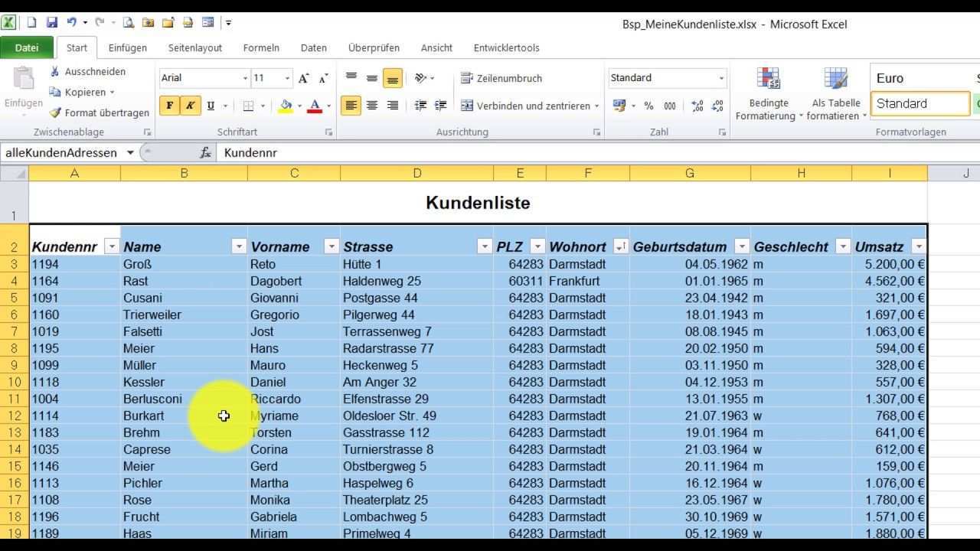Apply the yellow fill color swatch
The image size is (980, 551).
pos(286,106)
